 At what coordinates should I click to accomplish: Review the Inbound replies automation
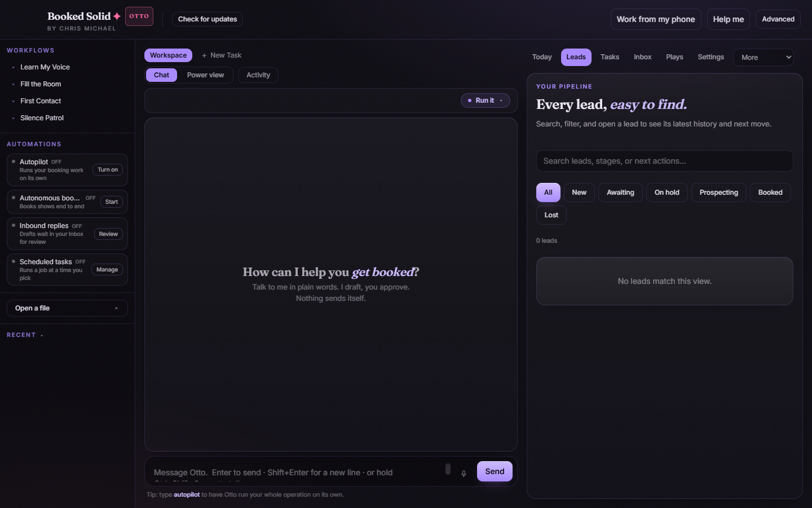click(108, 234)
